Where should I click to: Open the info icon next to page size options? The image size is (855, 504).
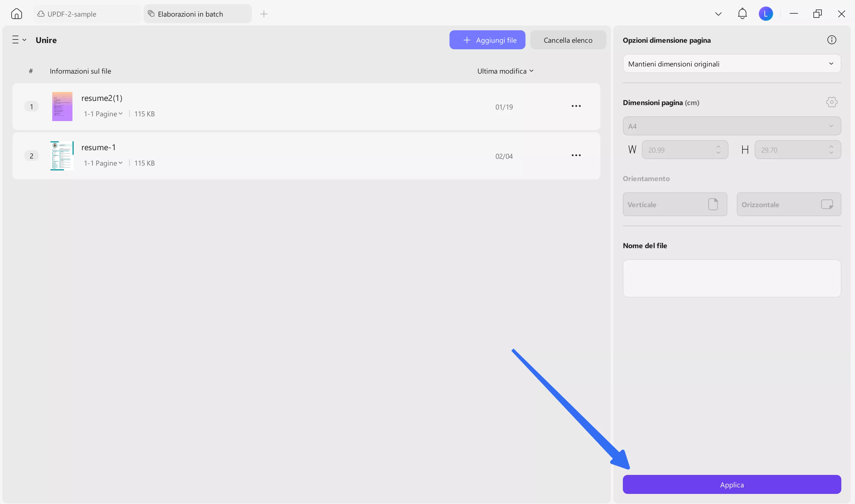pyautogui.click(x=832, y=40)
